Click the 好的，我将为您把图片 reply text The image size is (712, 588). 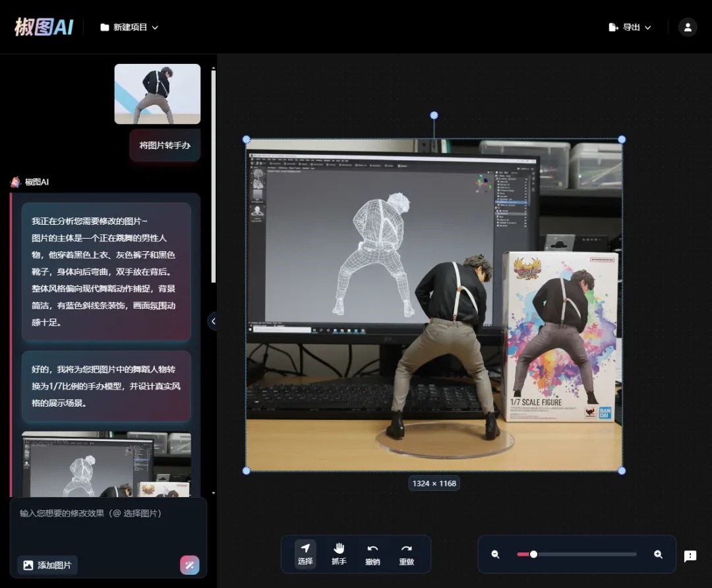(106, 386)
